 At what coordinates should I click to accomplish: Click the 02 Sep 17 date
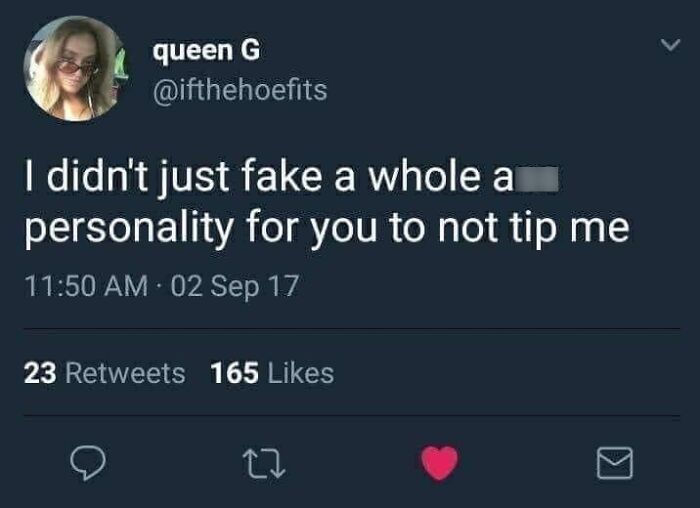point(236,287)
